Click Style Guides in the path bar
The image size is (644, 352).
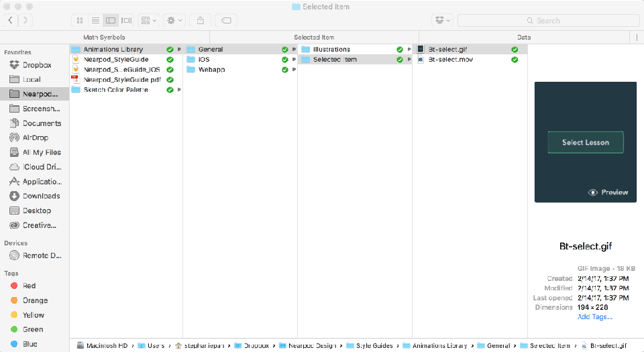click(370, 346)
